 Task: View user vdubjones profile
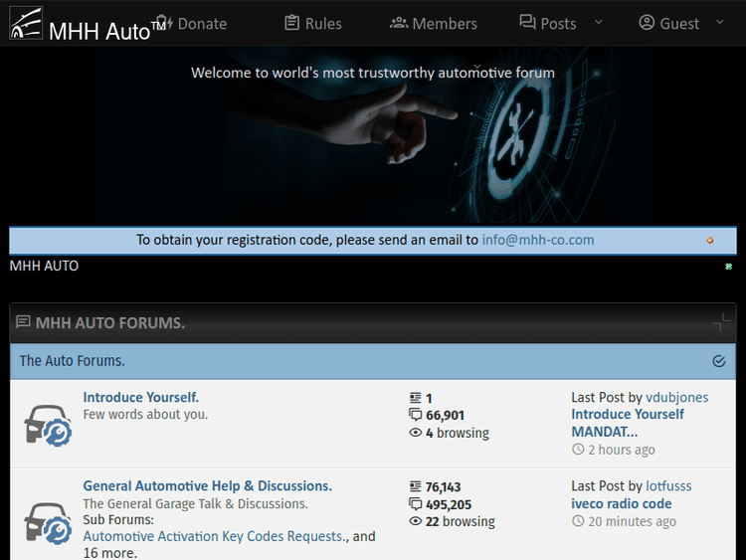click(677, 397)
